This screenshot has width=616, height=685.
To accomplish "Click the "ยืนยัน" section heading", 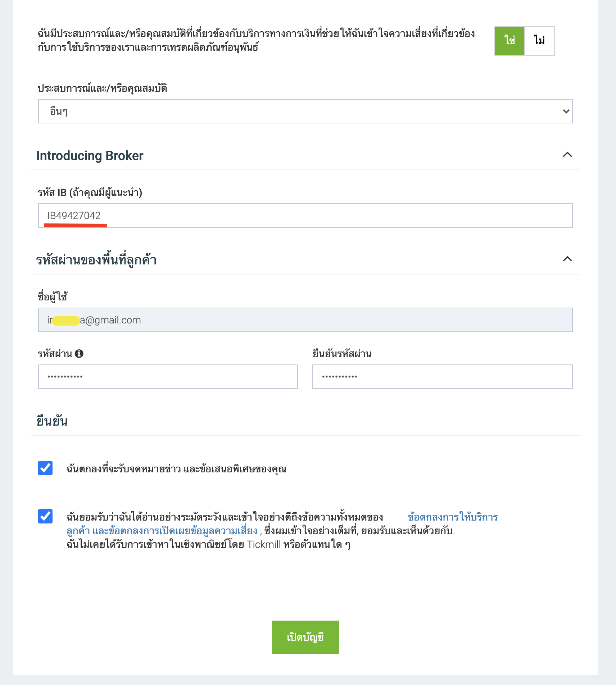I will click(x=52, y=421).
